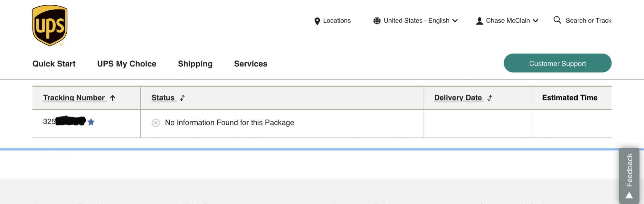Click the Locations map pin icon
This screenshot has height=204, width=644.
click(317, 21)
